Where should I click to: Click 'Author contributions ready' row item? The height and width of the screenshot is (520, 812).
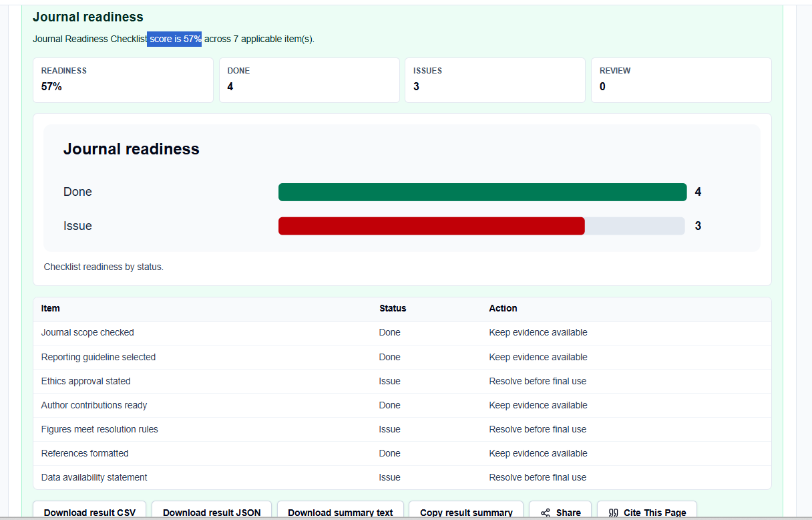[94, 405]
